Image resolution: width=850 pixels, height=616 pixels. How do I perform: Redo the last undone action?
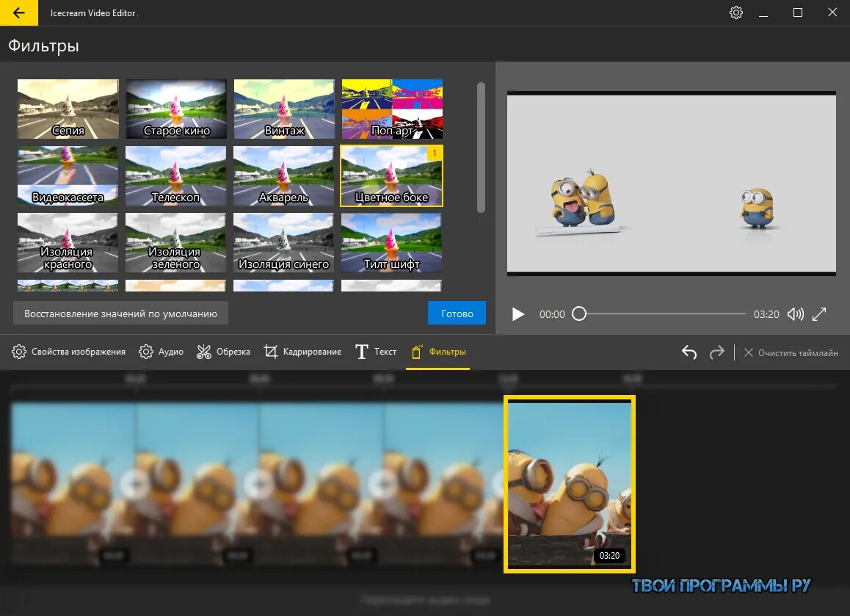click(716, 352)
